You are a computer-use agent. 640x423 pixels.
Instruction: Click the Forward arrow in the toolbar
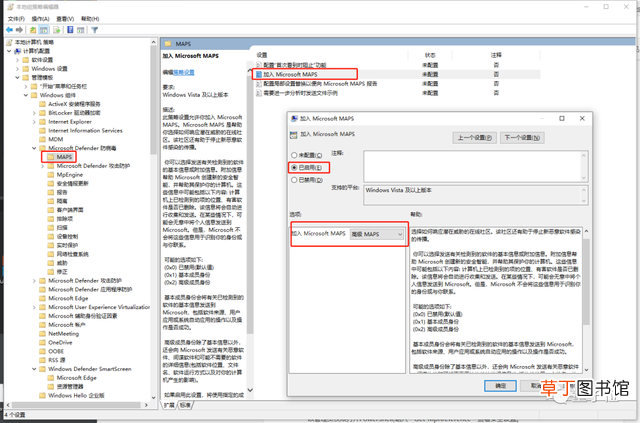19,30
